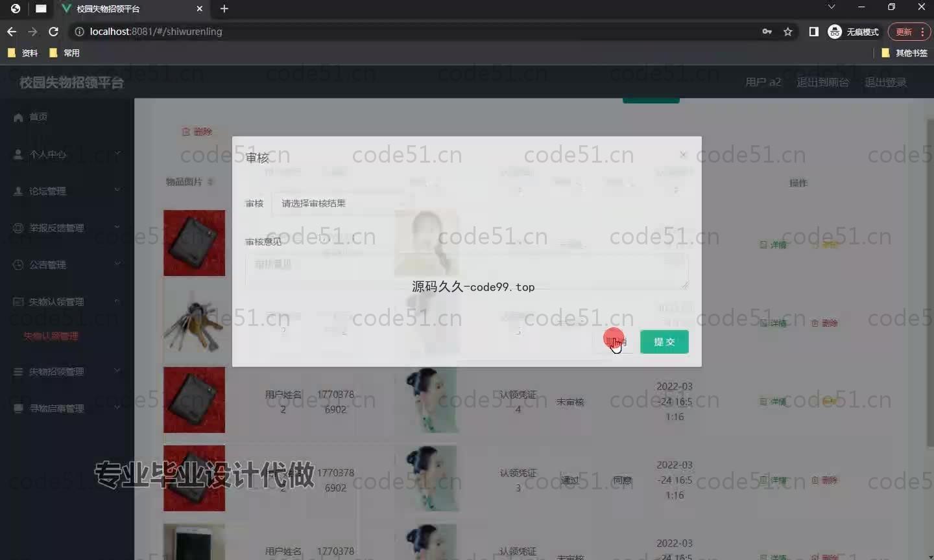Open the 请选择审核结果 dropdown
The height and width of the screenshot is (560, 934).
pos(342,204)
